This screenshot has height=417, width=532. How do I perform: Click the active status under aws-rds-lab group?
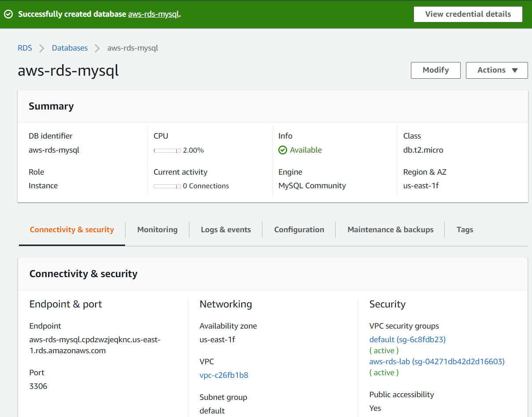tap(384, 373)
